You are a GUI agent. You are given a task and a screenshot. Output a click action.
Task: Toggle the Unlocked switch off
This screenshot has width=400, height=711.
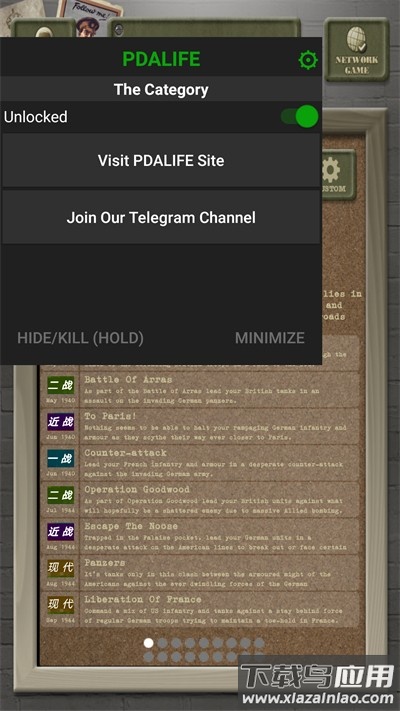[299, 117]
